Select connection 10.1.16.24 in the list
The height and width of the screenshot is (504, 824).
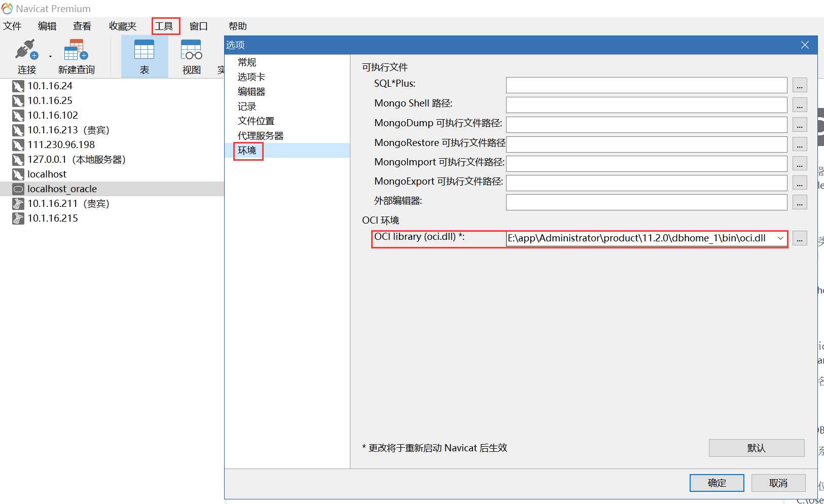[50, 86]
